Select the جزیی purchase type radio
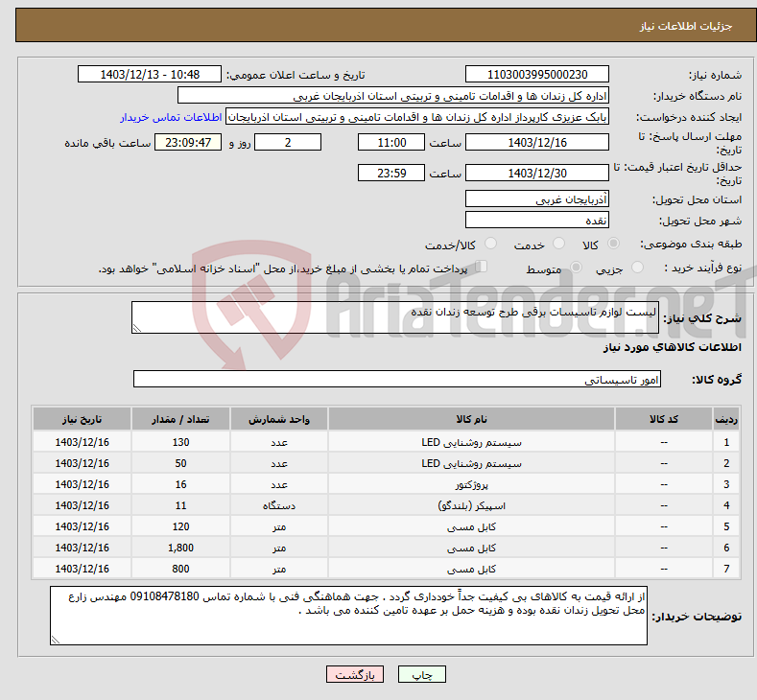This screenshot has width=757, height=700. [x=637, y=268]
